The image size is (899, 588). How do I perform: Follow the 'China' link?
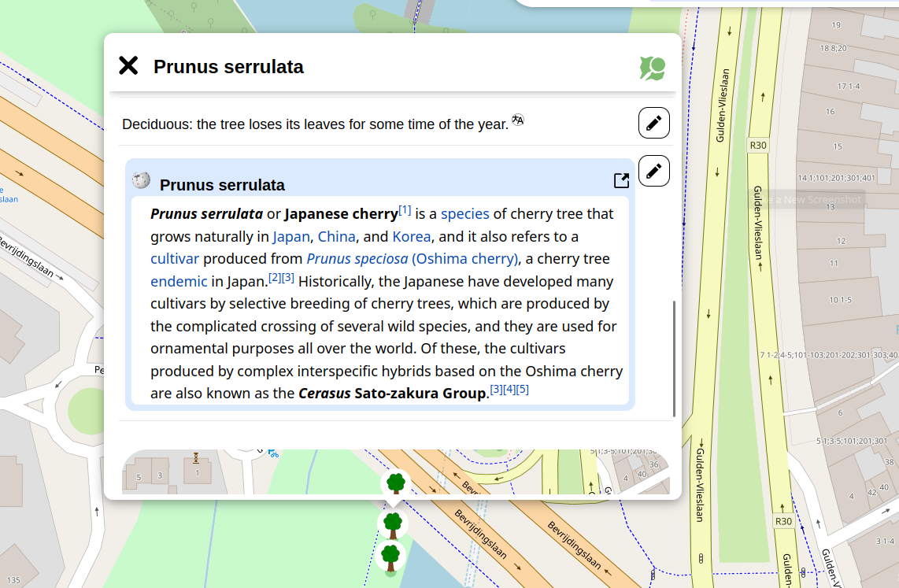pyautogui.click(x=336, y=236)
